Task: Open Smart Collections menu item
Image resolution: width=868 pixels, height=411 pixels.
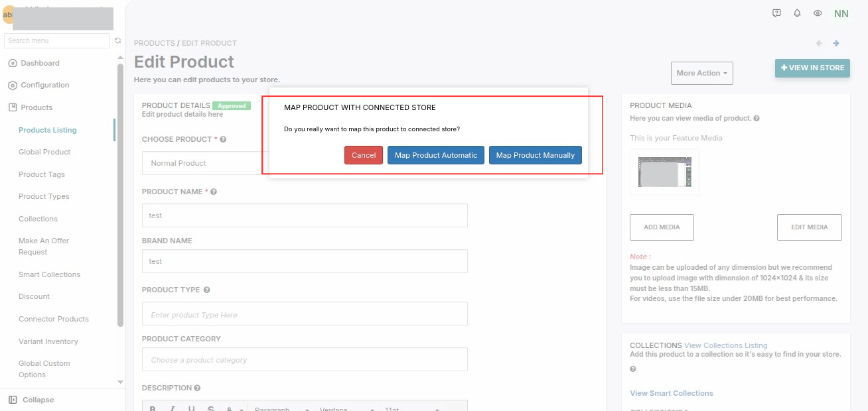Action: pos(49,274)
